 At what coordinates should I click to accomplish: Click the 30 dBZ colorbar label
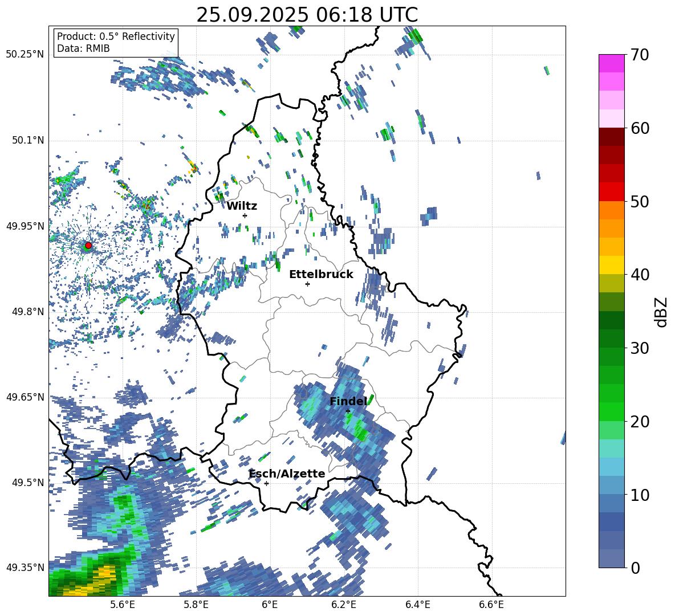pyautogui.click(x=640, y=348)
